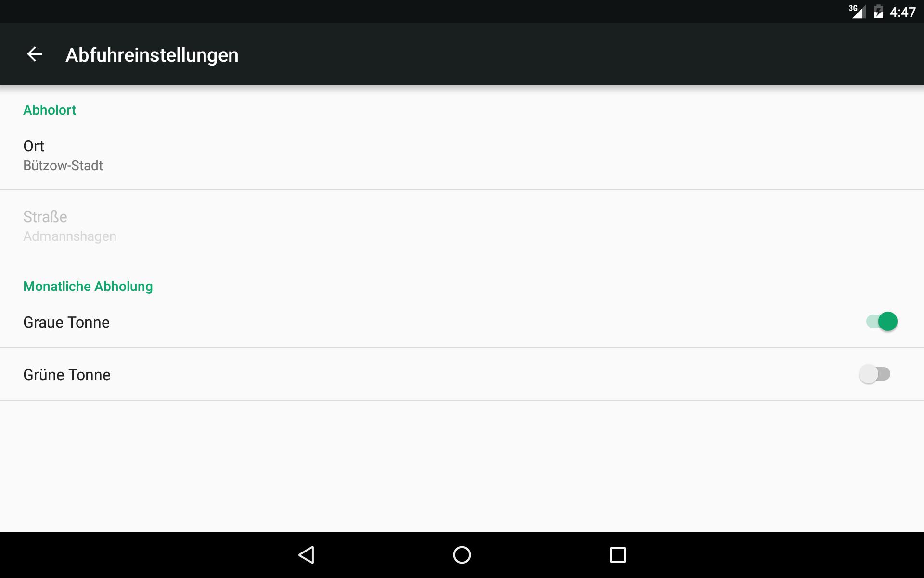
Task: Tap the Admannshagen street value
Action: click(70, 236)
